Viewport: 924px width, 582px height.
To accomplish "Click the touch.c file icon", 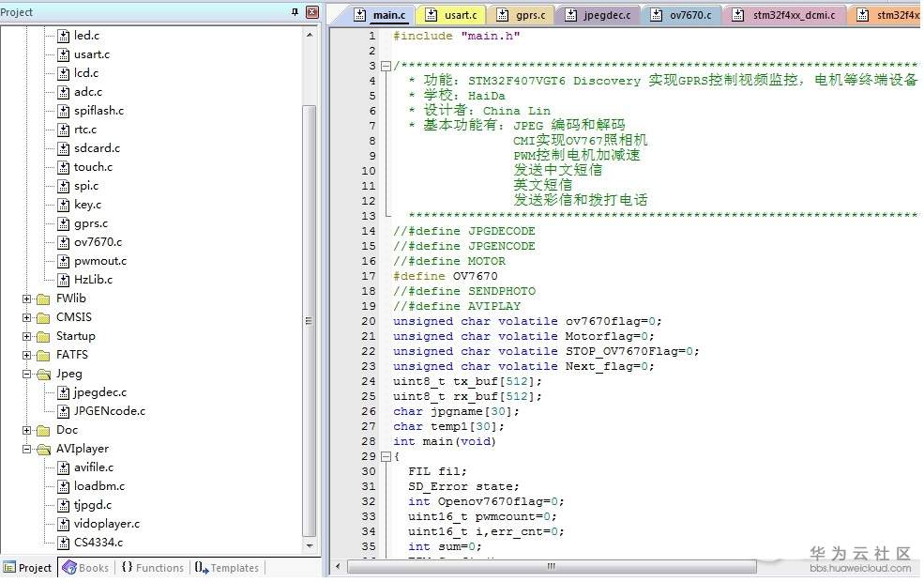I will point(63,167).
